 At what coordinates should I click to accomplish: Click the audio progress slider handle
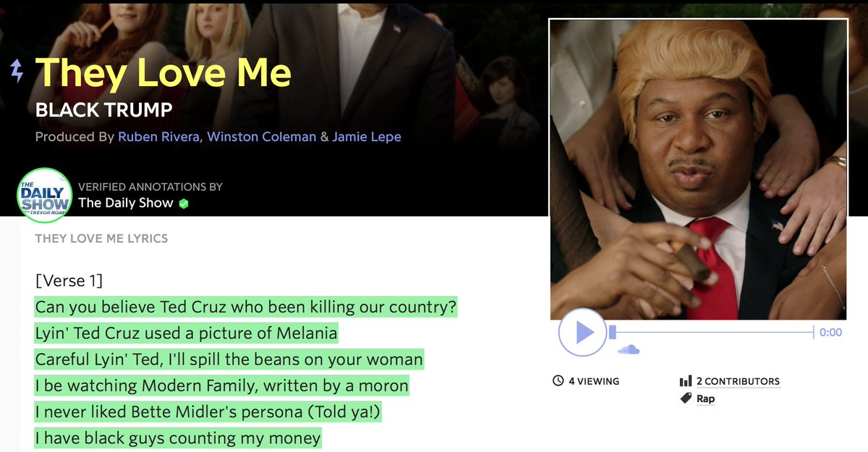pyautogui.click(x=613, y=332)
